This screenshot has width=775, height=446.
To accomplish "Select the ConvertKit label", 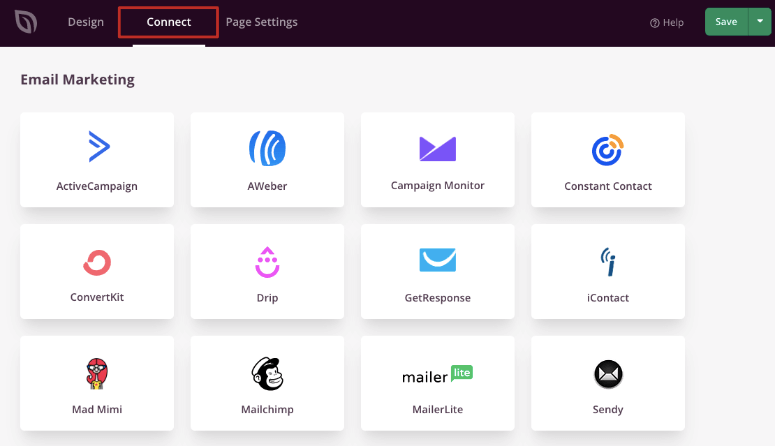I will pyautogui.click(x=97, y=297).
